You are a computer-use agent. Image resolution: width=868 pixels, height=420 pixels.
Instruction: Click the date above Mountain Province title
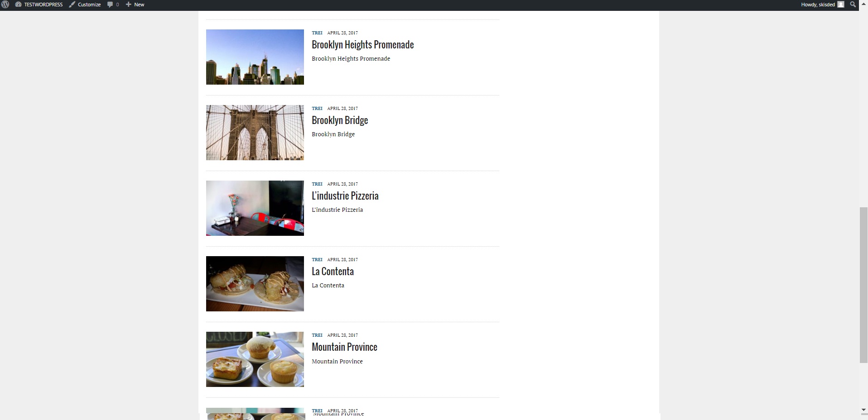[342, 335]
